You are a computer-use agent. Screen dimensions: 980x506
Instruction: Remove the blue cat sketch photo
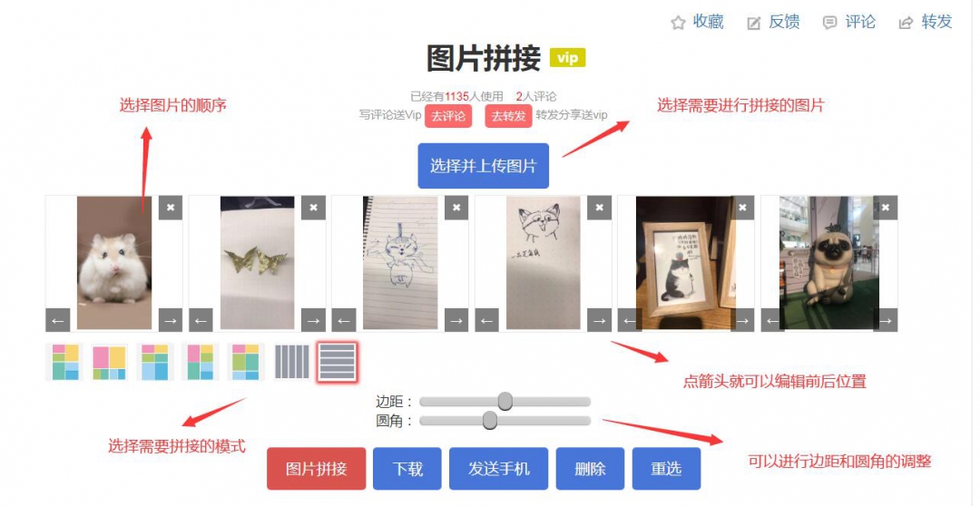(x=456, y=208)
